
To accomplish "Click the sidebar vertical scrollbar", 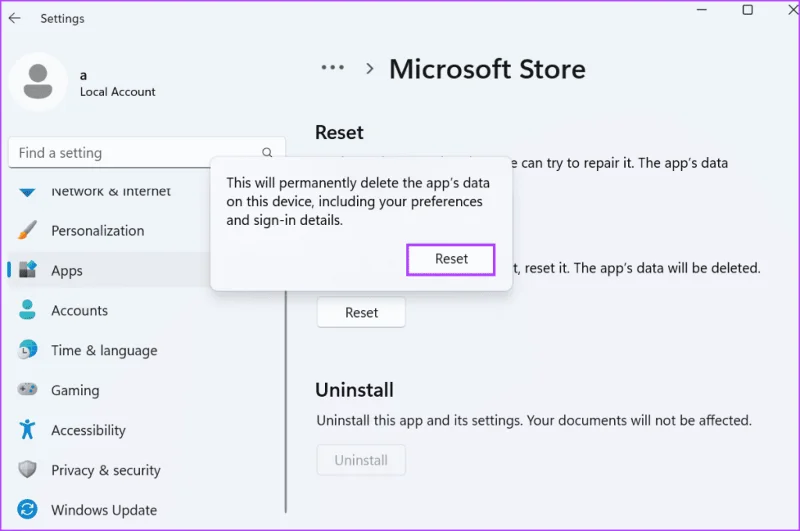I will [x=286, y=402].
